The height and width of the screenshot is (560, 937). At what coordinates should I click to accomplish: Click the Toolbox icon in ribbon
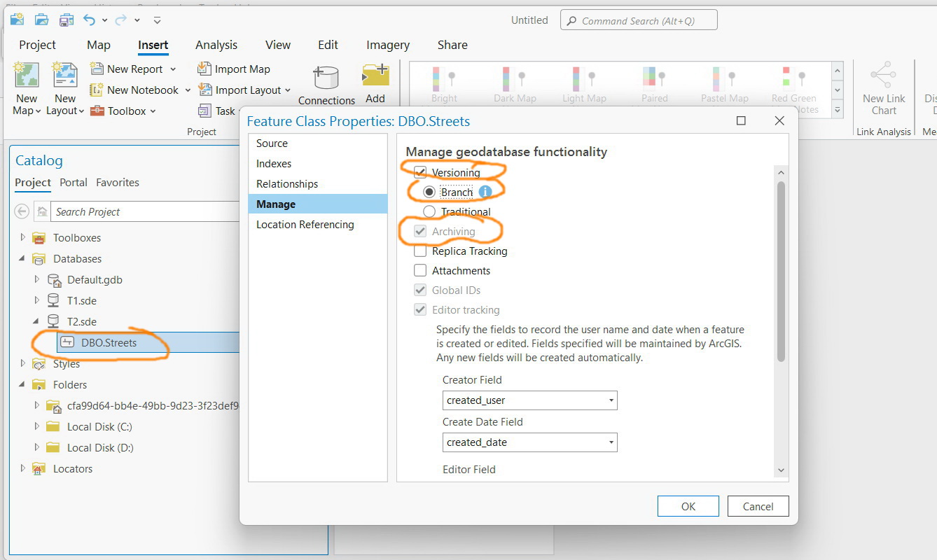tap(97, 111)
